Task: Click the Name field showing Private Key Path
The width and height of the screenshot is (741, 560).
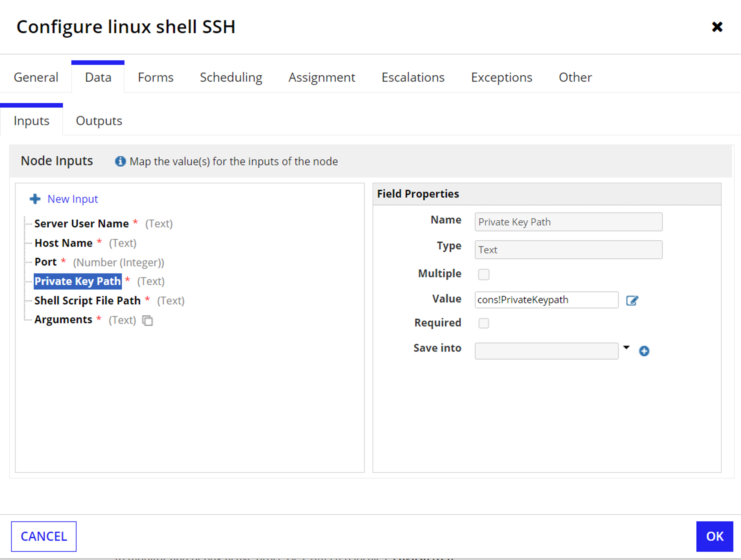Action: coord(568,222)
